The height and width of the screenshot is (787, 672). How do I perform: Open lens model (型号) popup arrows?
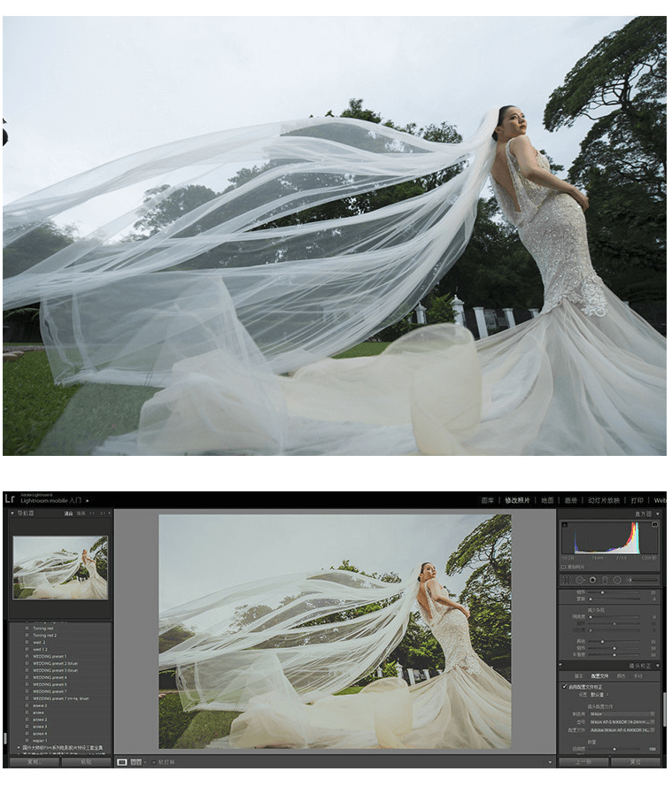(x=653, y=722)
